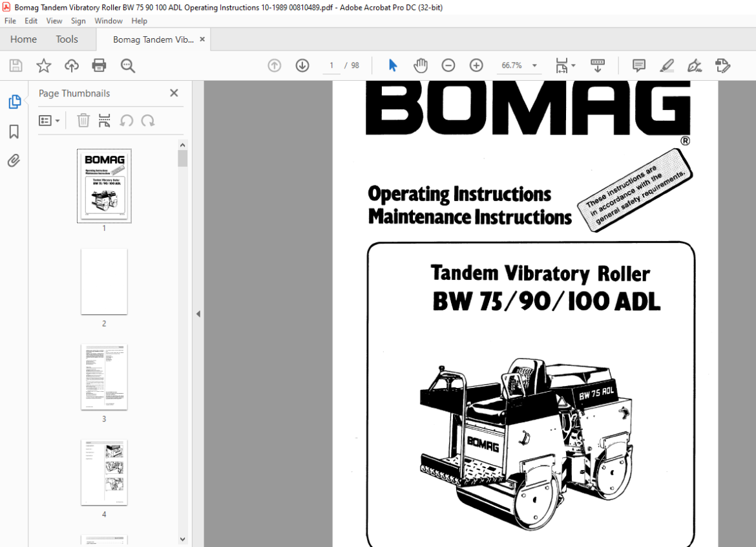This screenshot has height=547, width=756.
Task: Expand the thumbnail options menu dropdown
Action: (49, 120)
